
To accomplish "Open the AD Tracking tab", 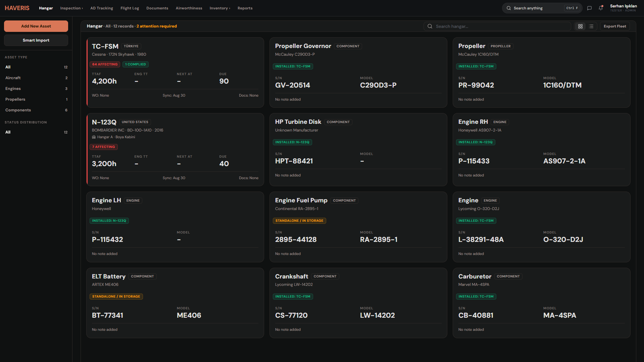I will pos(102,8).
